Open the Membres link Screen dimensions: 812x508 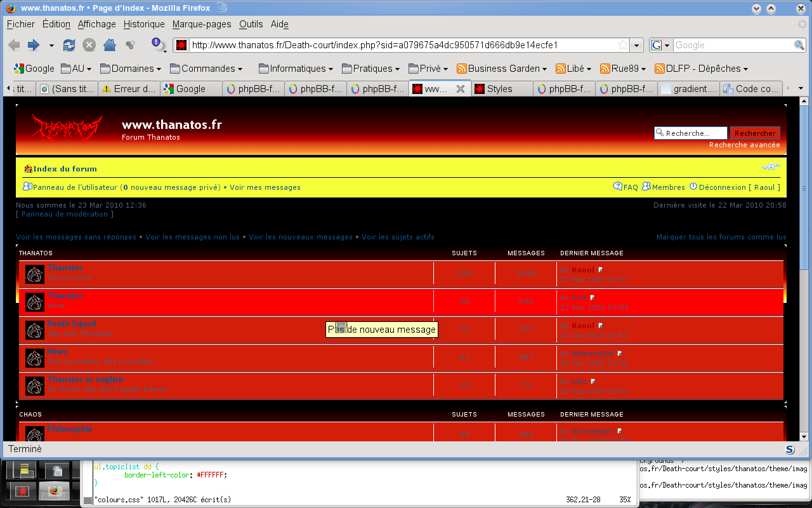point(669,187)
